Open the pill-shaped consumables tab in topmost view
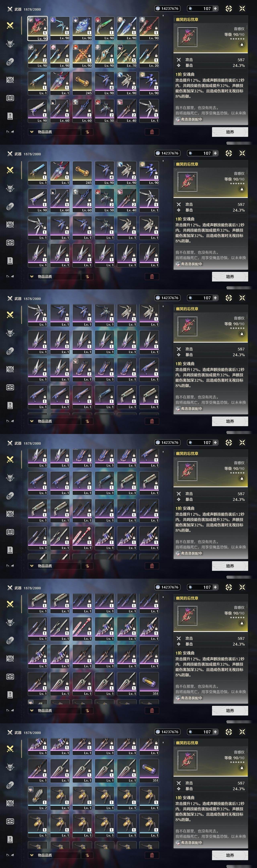 click(x=10, y=62)
